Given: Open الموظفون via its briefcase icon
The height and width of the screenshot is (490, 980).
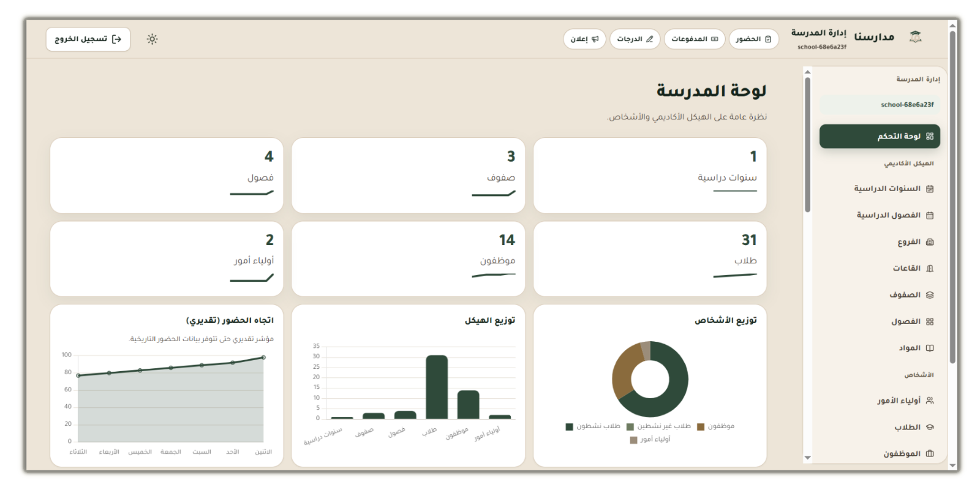Looking at the screenshot, I should coord(930,454).
